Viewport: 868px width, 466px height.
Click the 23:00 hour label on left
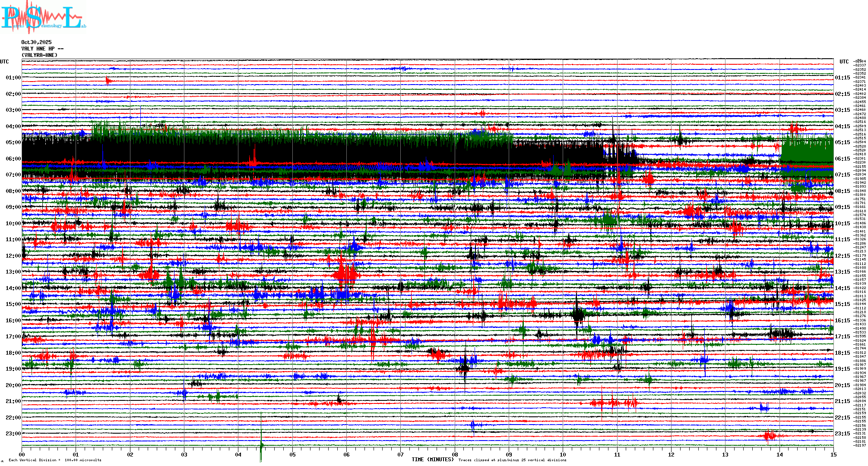(13, 434)
